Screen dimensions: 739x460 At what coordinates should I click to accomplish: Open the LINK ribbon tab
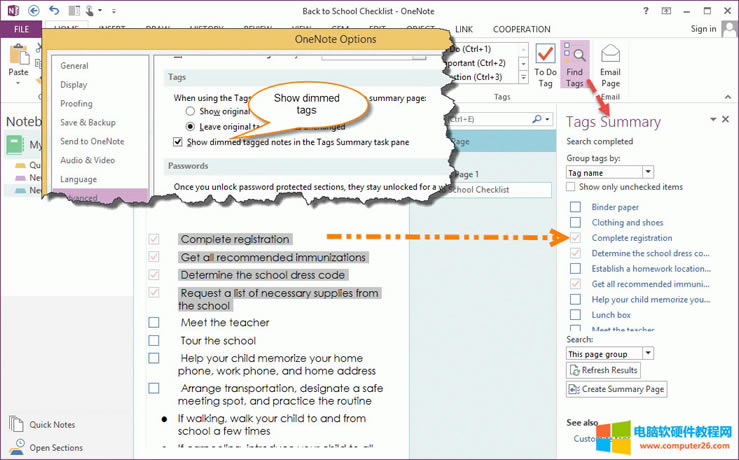point(464,29)
